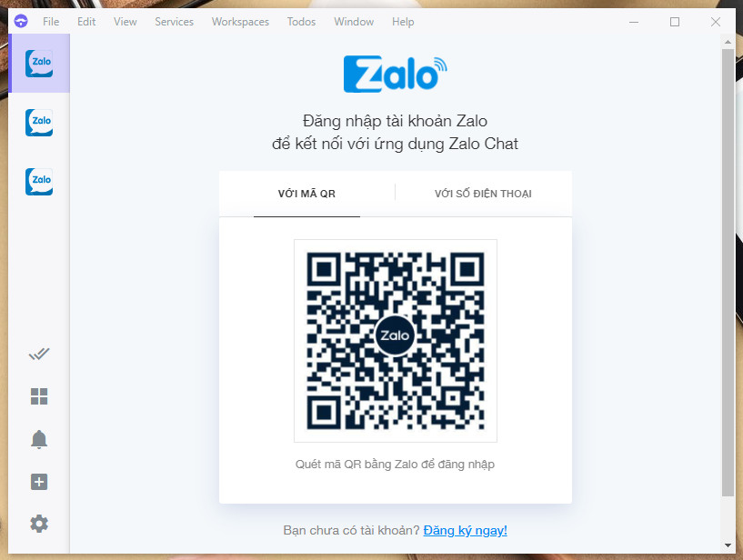Click the Zalo login QR code
The height and width of the screenshot is (560, 743).
[396, 341]
